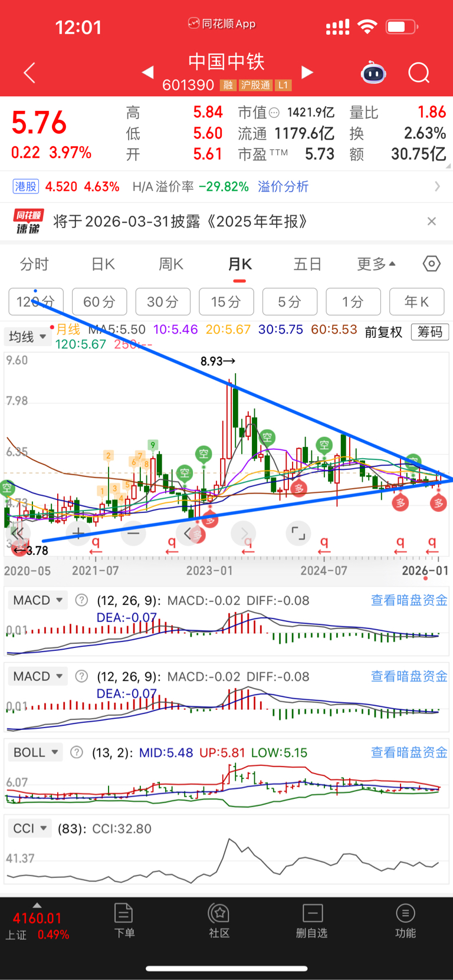
Task: Switch to next stock triangle arrow
Action: tap(307, 73)
